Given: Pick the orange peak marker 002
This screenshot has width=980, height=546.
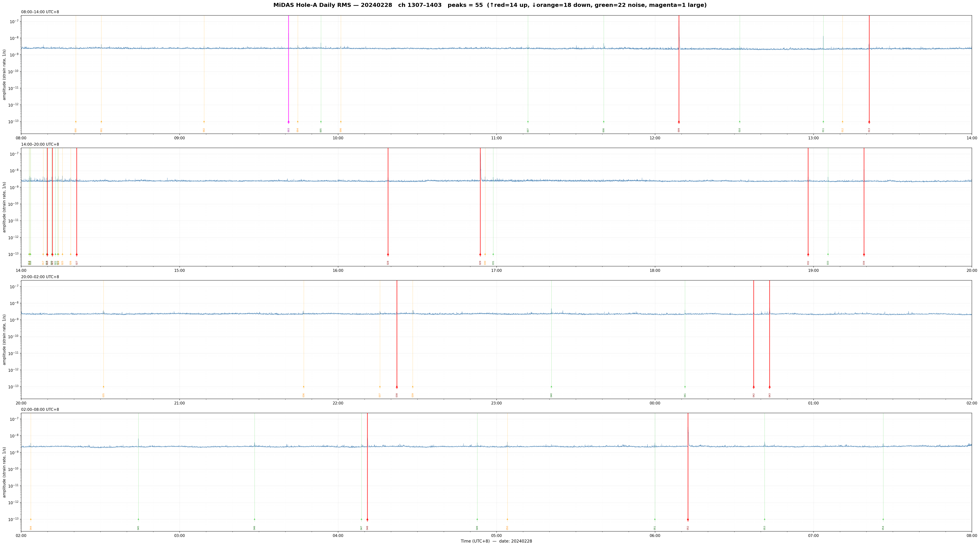Looking at the screenshot, I should point(204,122).
